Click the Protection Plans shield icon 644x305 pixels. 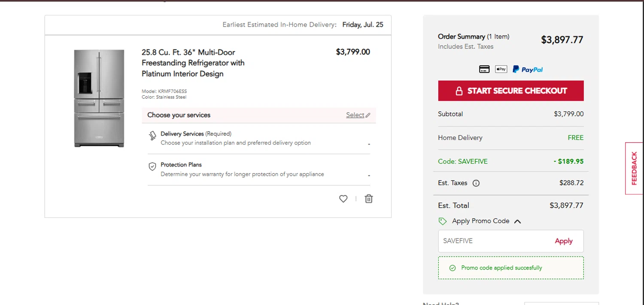click(x=152, y=167)
